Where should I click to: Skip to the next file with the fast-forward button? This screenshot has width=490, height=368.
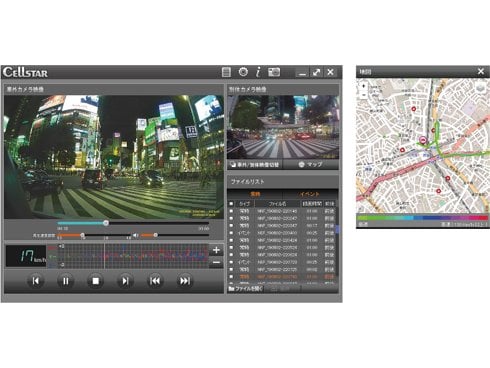point(185,281)
